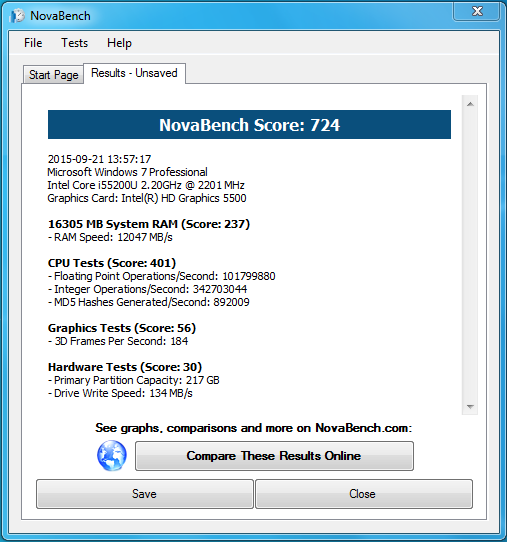
Task: Click the NovaBench title text in title bar
Action: point(60,16)
